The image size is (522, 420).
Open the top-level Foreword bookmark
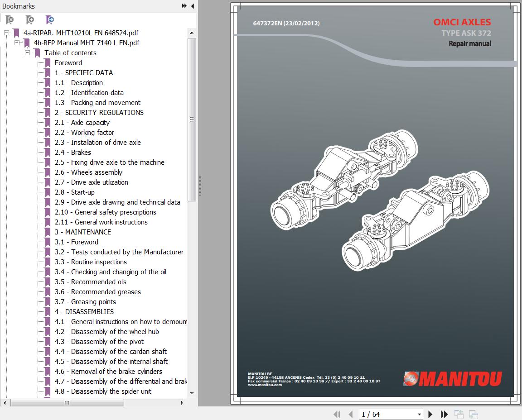click(x=68, y=63)
